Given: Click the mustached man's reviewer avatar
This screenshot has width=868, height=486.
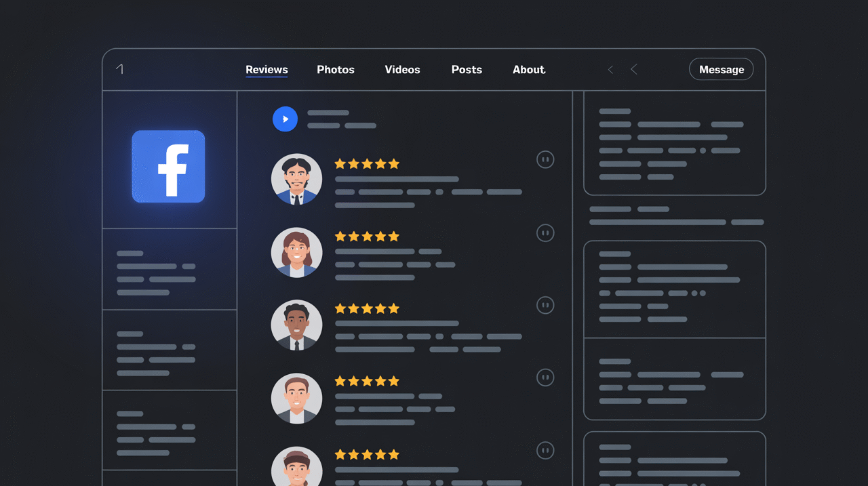Looking at the screenshot, I should tap(296, 179).
